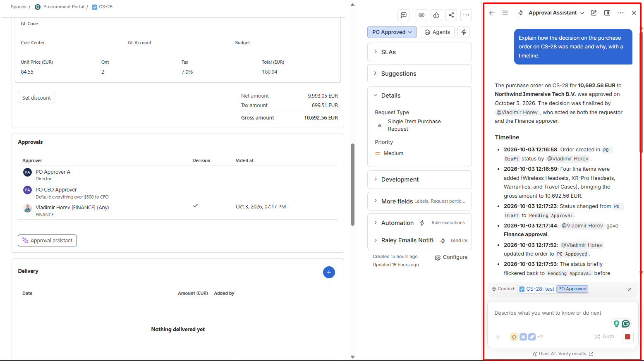
Task: Click the +2 more apps indicator
Action: tap(540, 337)
